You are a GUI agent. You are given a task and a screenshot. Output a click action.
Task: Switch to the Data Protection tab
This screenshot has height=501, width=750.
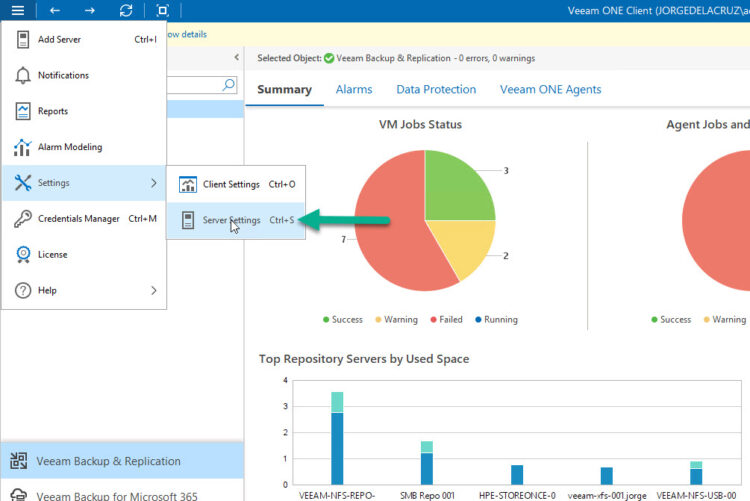(436, 90)
